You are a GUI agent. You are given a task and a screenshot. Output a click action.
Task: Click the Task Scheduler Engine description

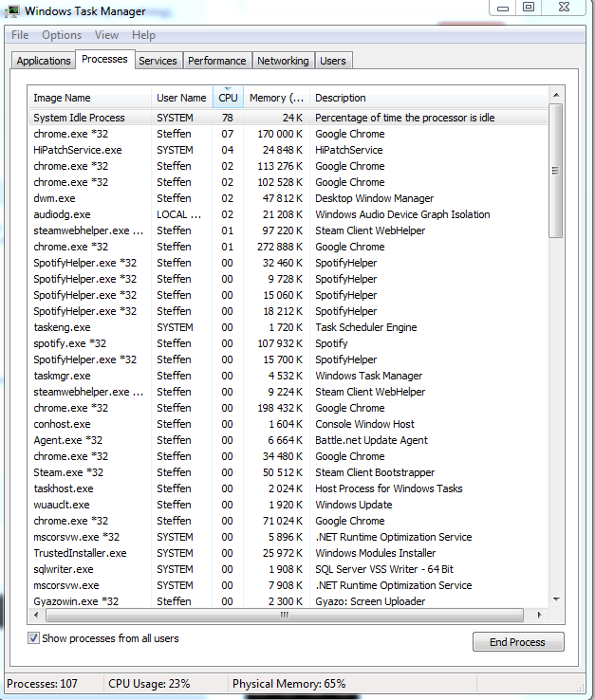[x=366, y=327]
